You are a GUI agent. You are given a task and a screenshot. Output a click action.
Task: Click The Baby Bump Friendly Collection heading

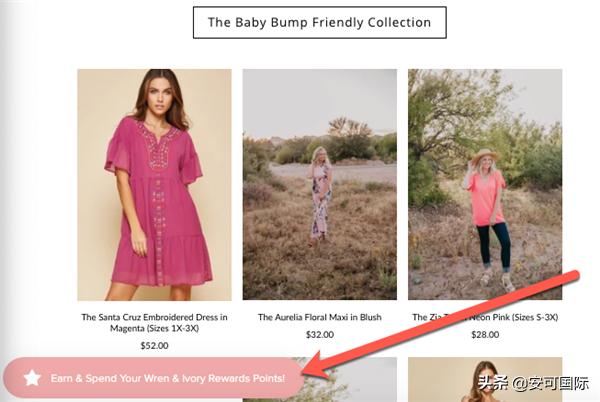319,22
